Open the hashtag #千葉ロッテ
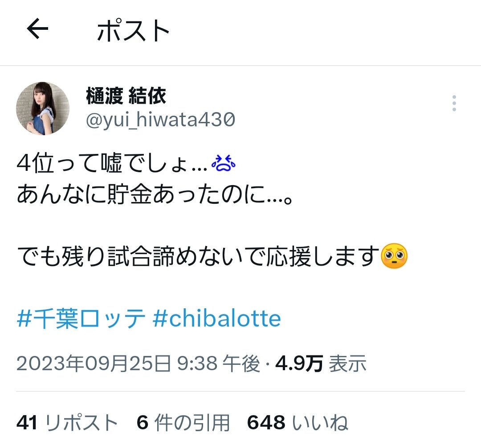The height and width of the screenshot is (448, 481). (81, 319)
